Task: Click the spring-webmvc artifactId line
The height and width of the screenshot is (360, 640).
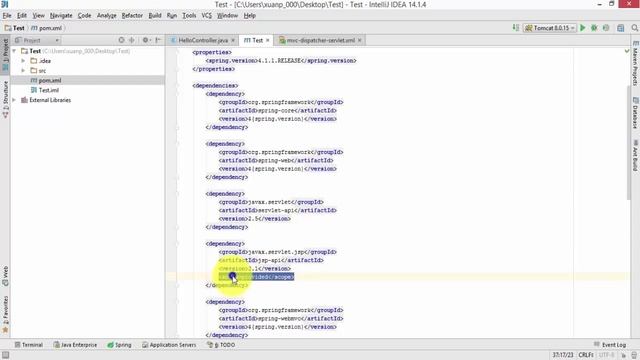Action: [281, 318]
